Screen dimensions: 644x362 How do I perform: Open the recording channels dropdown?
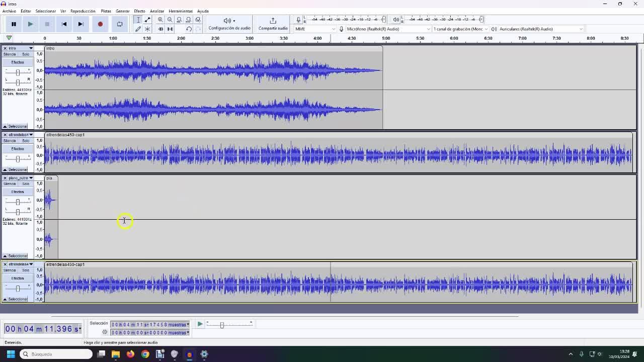pyautogui.click(x=460, y=29)
